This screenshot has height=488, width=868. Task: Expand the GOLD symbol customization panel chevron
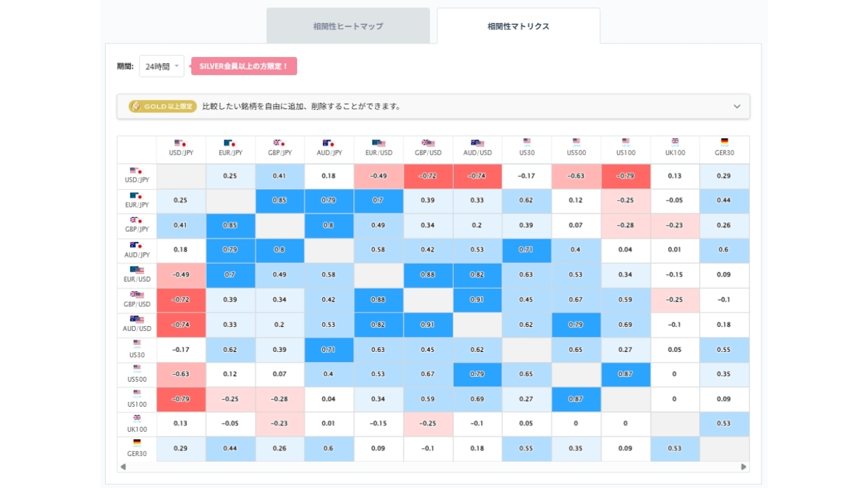tap(737, 106)
